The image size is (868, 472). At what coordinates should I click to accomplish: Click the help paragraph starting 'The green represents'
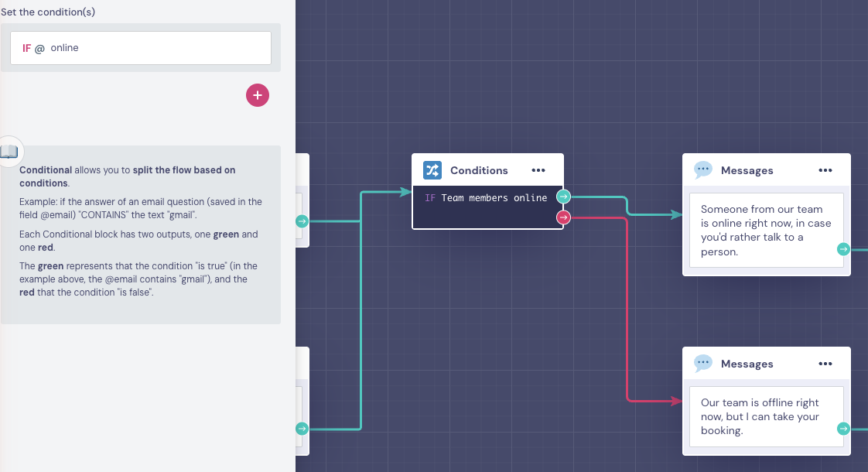point(138,279)
